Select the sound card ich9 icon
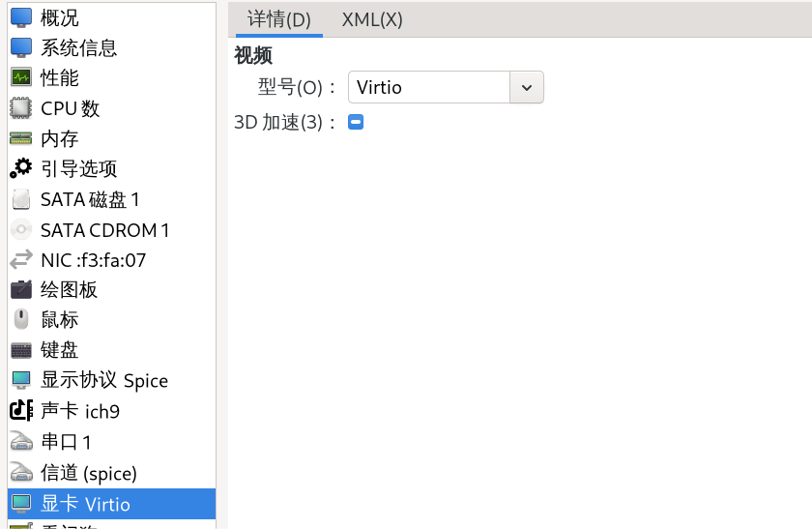Screen dimensions: 812x529 [x=21, y=411]
